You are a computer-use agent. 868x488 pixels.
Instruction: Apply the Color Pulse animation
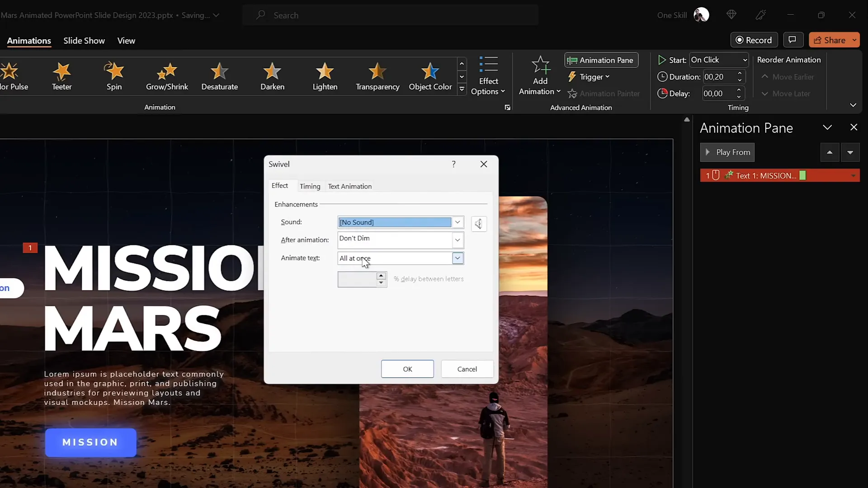coord(14,76)
